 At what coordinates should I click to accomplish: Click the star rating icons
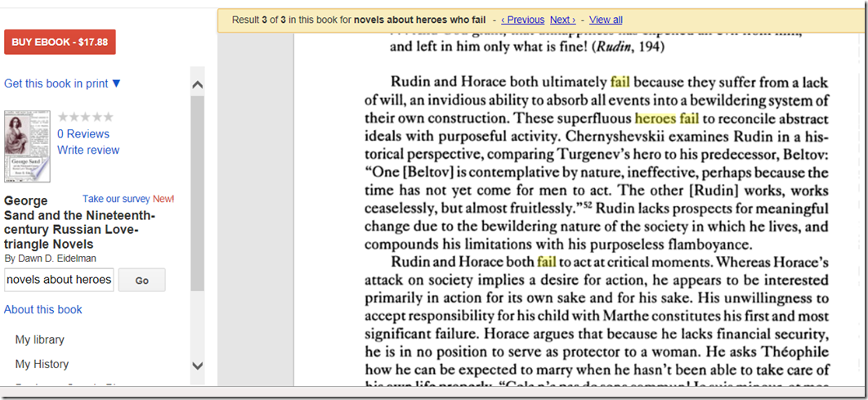pos(85,117)
